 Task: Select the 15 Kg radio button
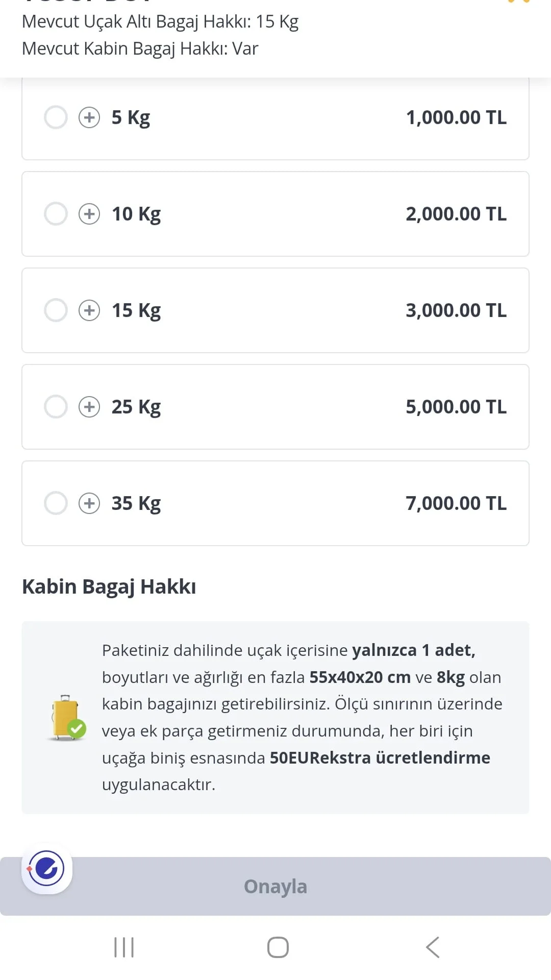(x=56, y=310)
